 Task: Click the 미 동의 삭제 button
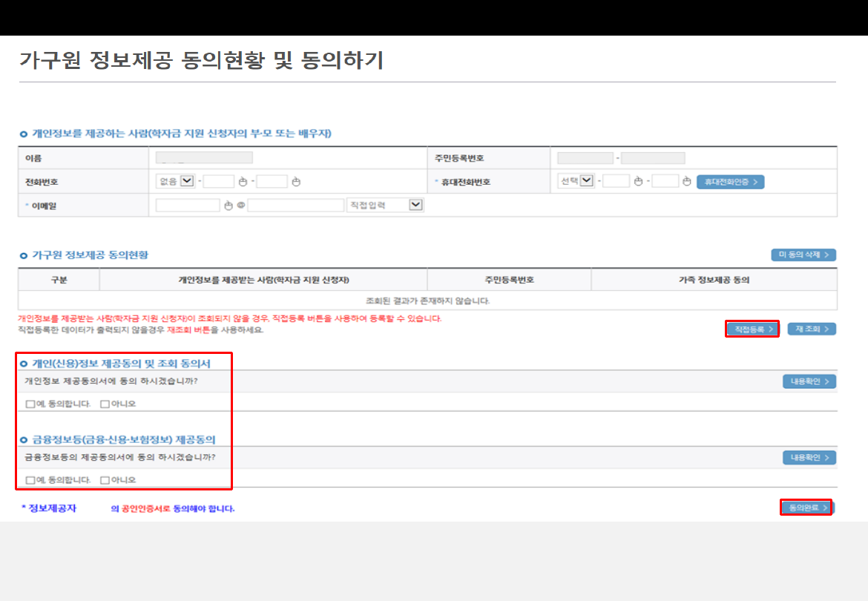pyautogui.click(x=803, y=255)
